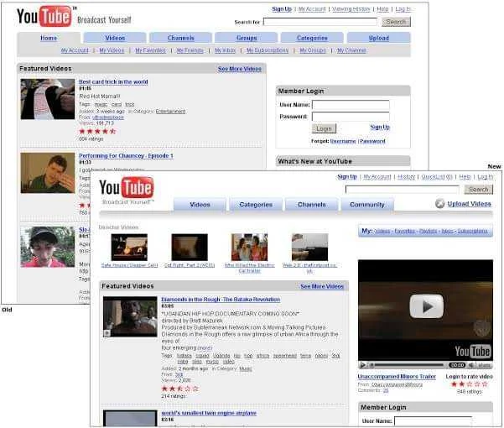
Task: Open My Inbox in the old sub-navigation
Action: pos(225,50)
